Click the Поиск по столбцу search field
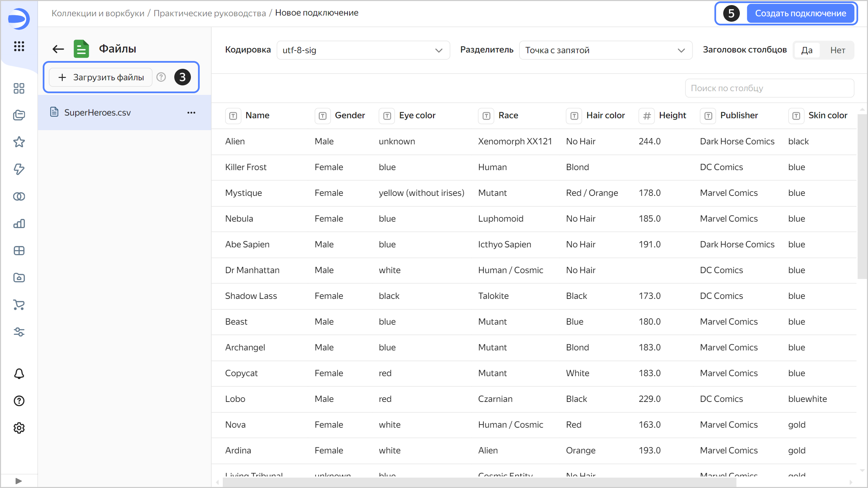This screenshot has height=488, width=868. point(769,88)
